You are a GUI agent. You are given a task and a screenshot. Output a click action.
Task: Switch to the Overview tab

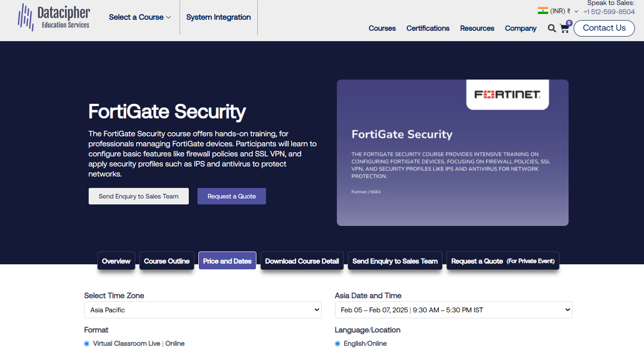point(116,261)
